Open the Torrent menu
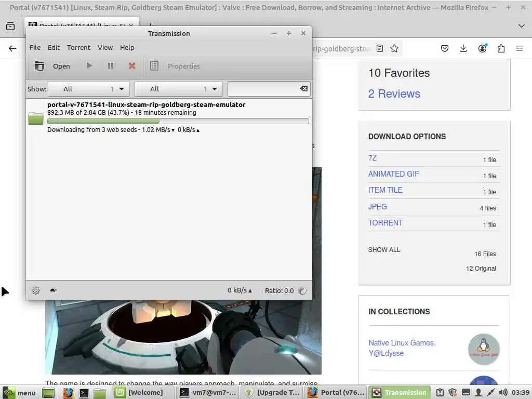The width and height of the screenshot is (532, 399). coord(79,47)
